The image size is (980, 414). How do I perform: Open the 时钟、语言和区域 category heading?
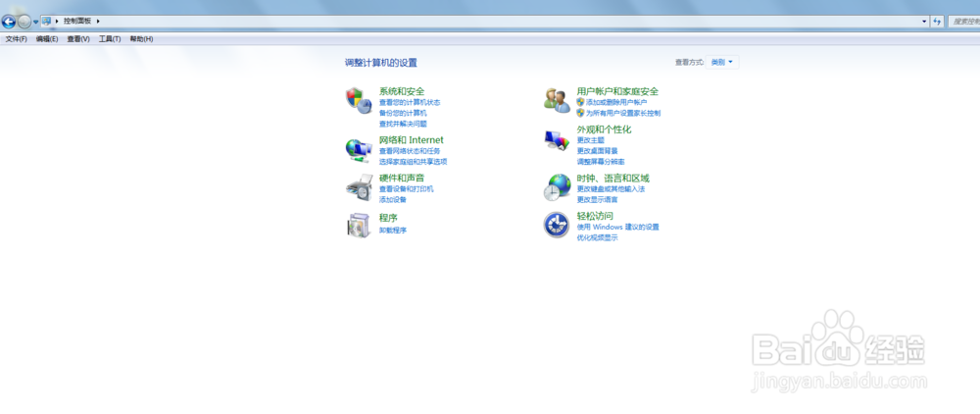tap(613, 179)
